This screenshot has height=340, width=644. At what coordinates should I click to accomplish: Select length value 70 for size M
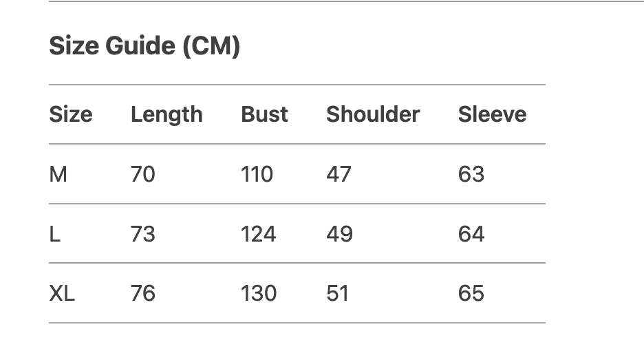point(143,175)
